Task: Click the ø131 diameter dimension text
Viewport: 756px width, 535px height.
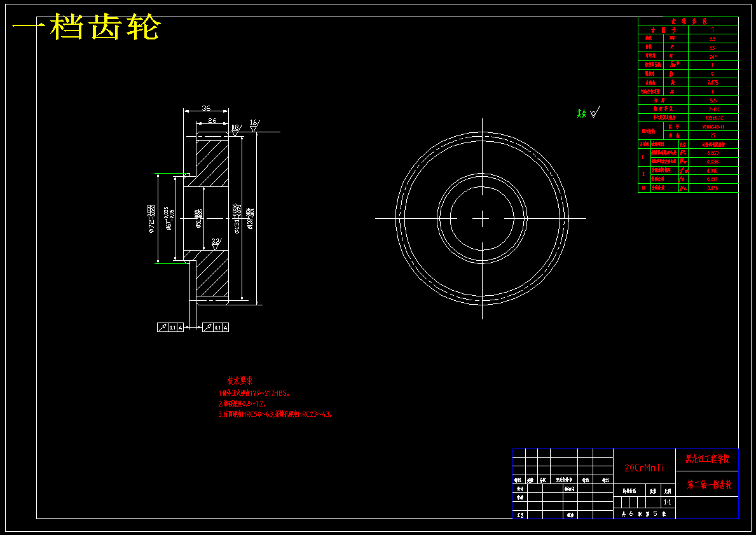Action: tap(237, 219)
